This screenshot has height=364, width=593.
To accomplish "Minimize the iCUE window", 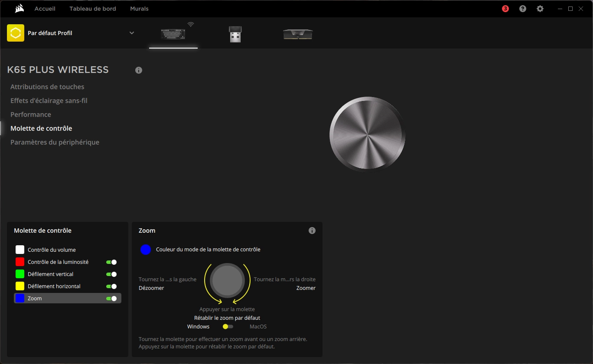I will [560, 9].
